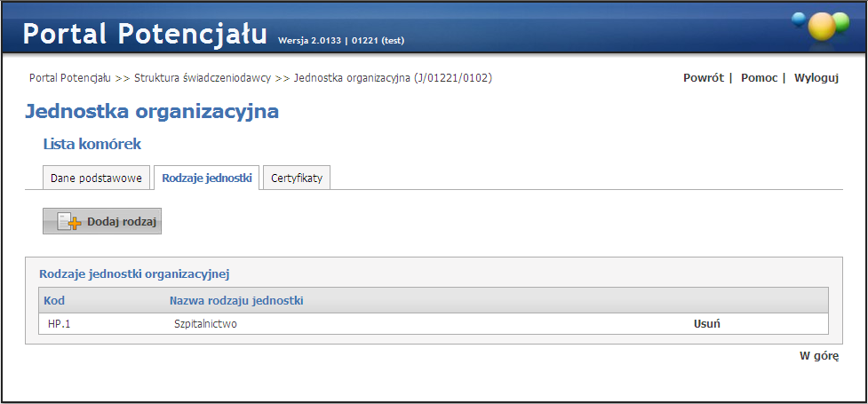Click the Nazwa rodzaju jednostki column header
This screenshot has width=868, height=404.
[x=236, y=301]
